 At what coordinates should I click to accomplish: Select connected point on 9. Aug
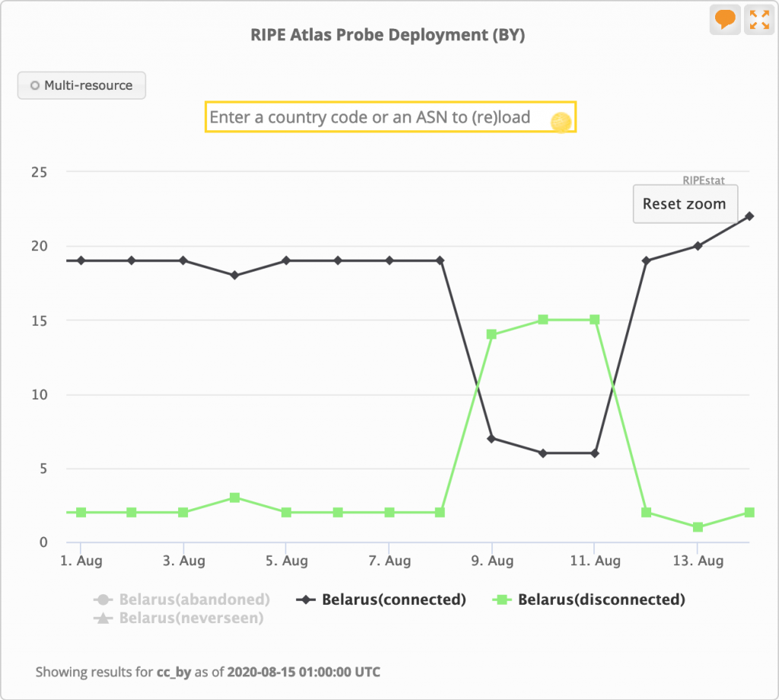[x=491, y=439]
